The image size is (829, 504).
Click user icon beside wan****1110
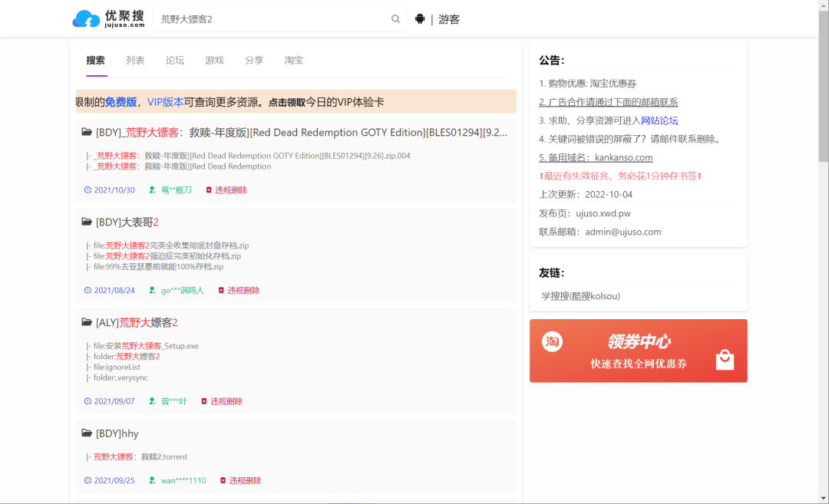click(152, 480)
